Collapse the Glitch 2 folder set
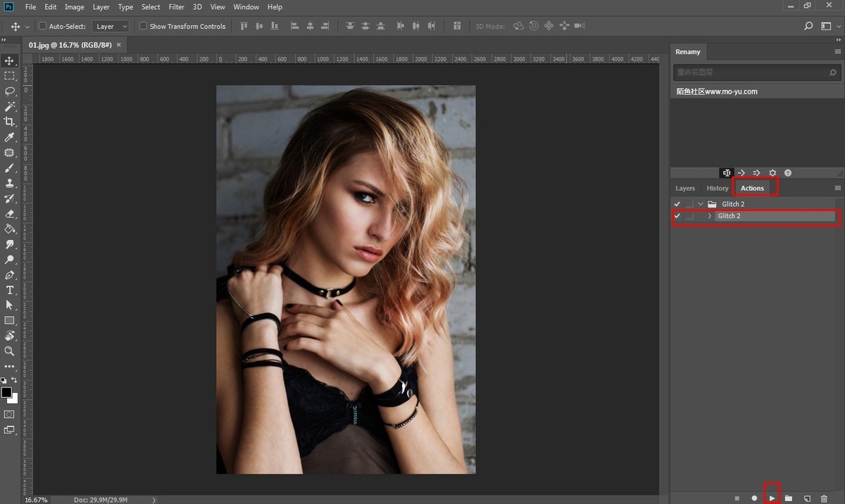This screenshot has height=504, width=845. pyautogui.click(x=701, y=204)
